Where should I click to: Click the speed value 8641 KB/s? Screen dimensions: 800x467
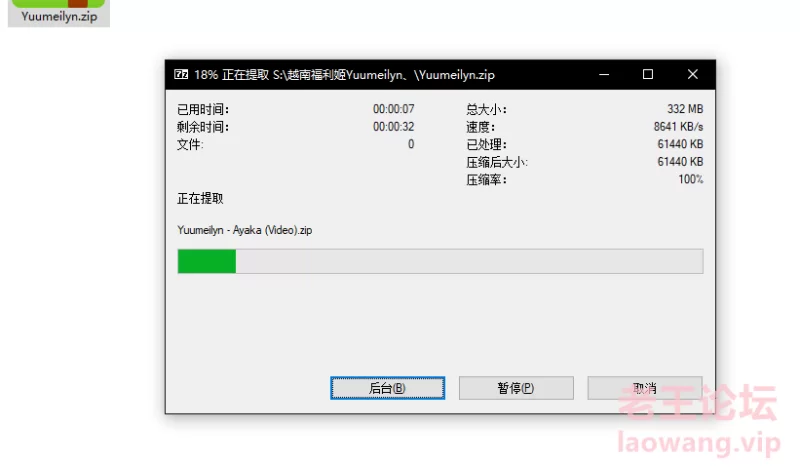[679, 127]
